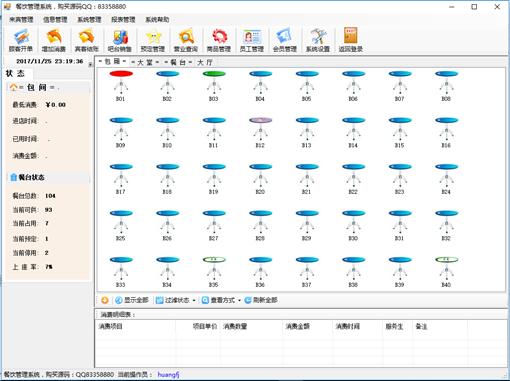Open the 预定管理 star icon
The image size is (510, 381).
153,40
